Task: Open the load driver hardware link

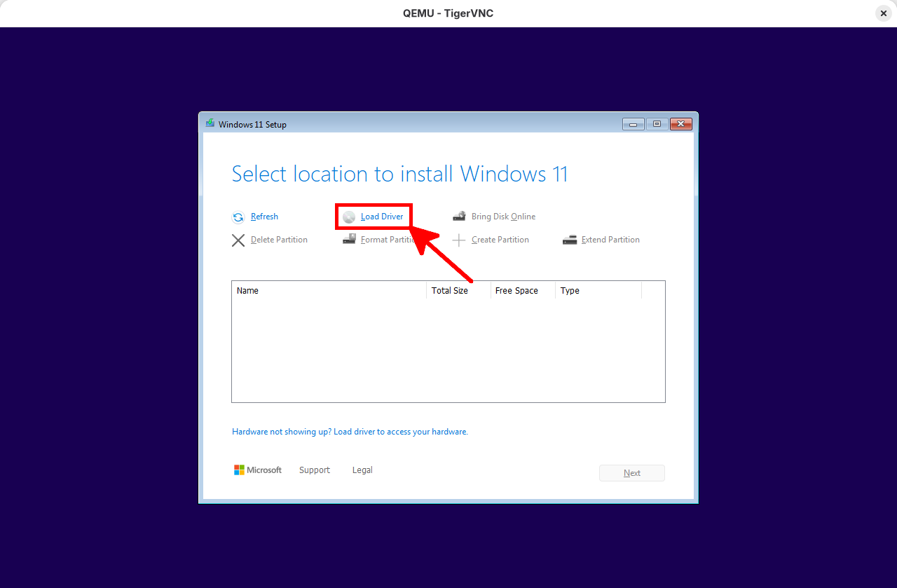Action: (350, 431)
